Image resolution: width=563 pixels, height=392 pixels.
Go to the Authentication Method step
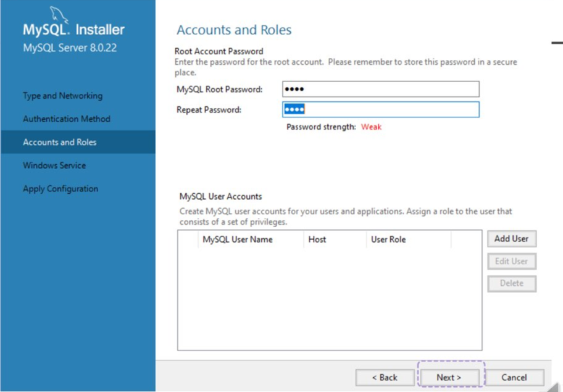(x=67, y=119)
